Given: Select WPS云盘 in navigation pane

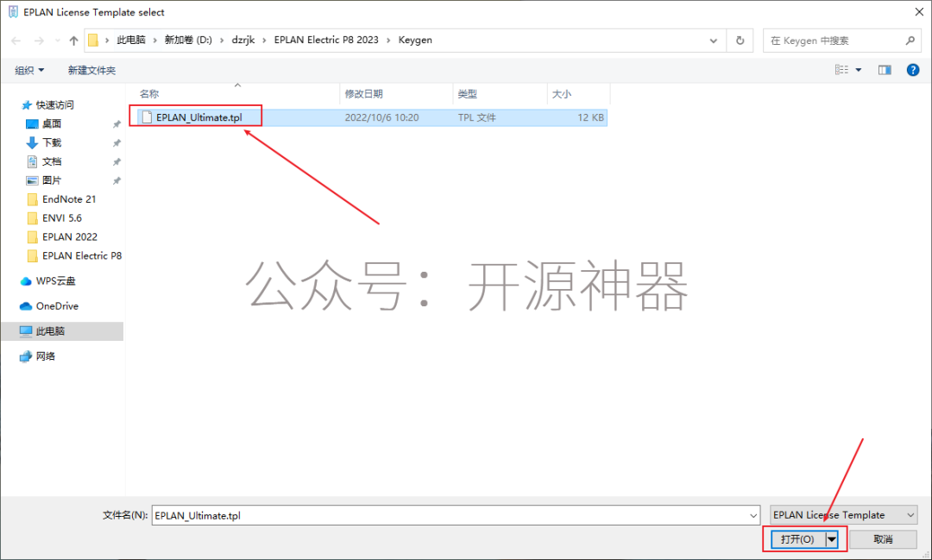Looking at the screenshot, I should 55,280.
